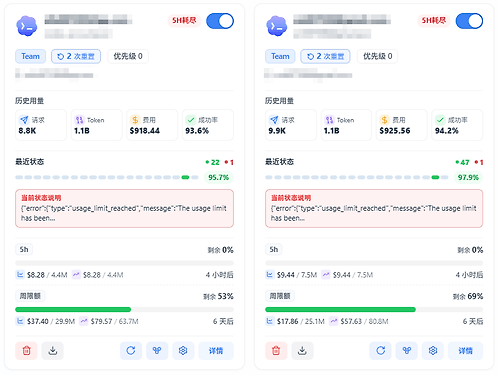Click the checkmark icon above 93.6%
This screenshot has width=498, height=375.
click(191, 120)
